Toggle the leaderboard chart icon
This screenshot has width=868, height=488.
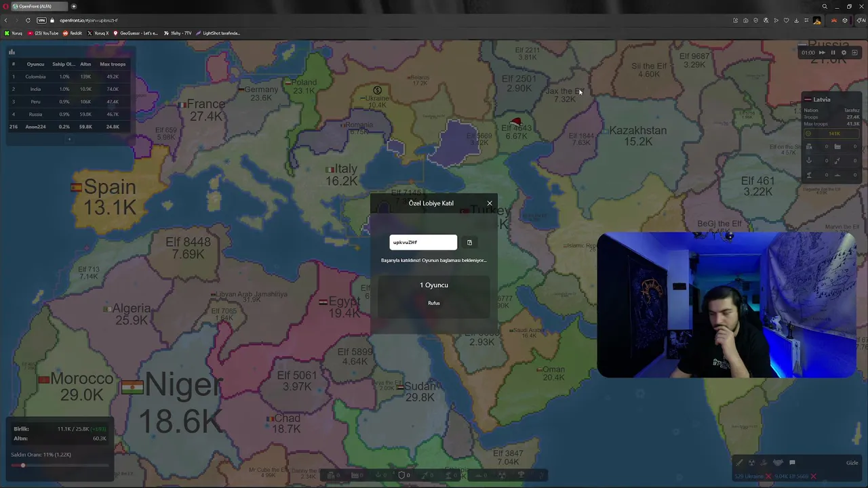coord(12,52)
